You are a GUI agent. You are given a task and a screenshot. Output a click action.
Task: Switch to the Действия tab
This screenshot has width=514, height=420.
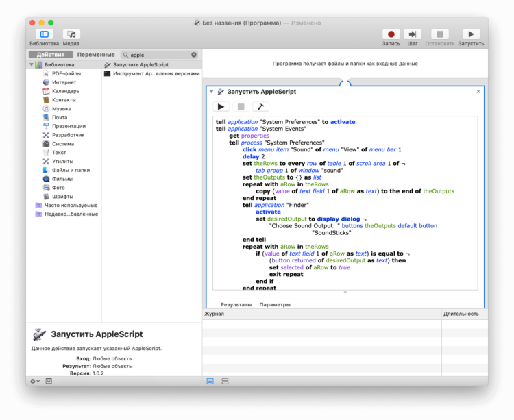tap(51, 55)
